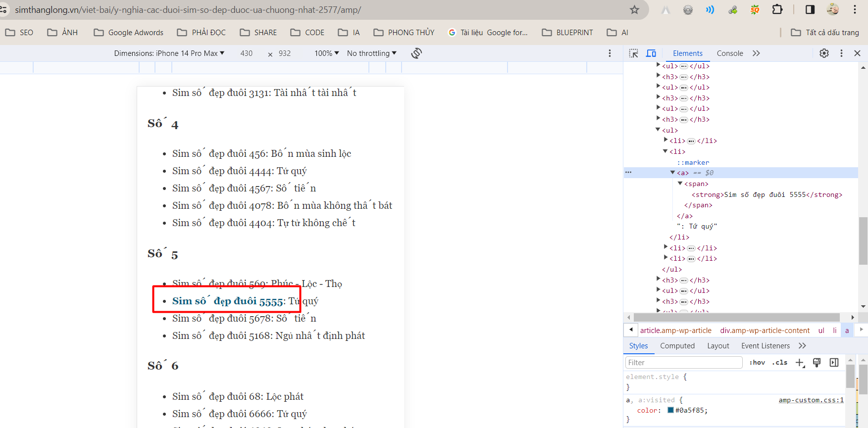Collapse the selected <a> element
The width and height of the screenshot is (868, 428).
click(x=672, y=173)
